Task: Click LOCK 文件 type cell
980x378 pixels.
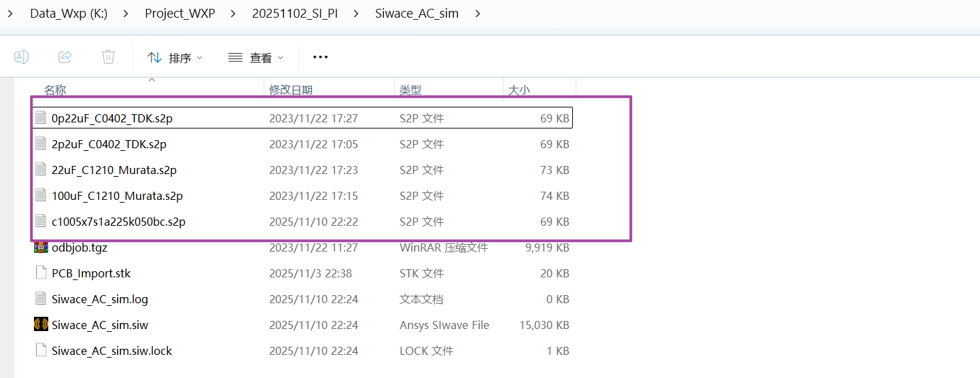Action: point(426,351)
